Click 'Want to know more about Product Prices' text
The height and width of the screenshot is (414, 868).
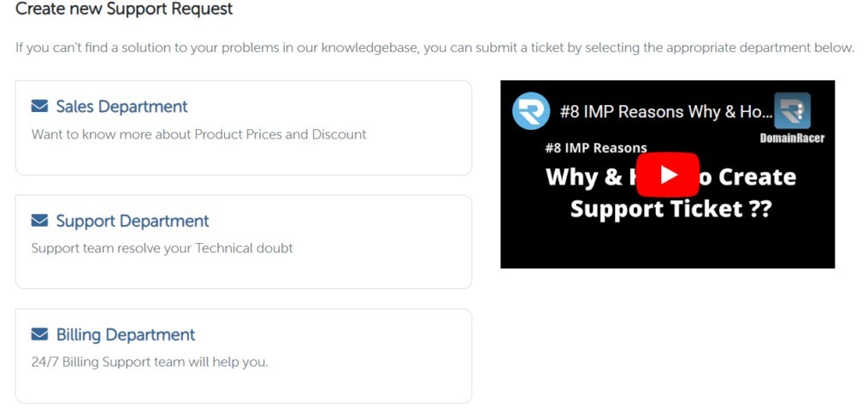198,134
